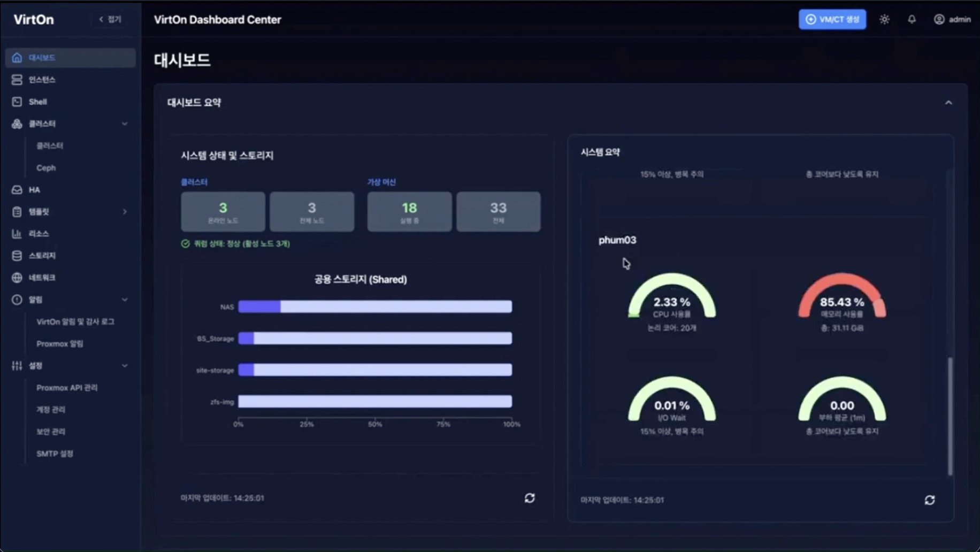Open the notifications bell icon
This screenshot has height=552, width=980.
pyautogui.click(x=912, y=19)
